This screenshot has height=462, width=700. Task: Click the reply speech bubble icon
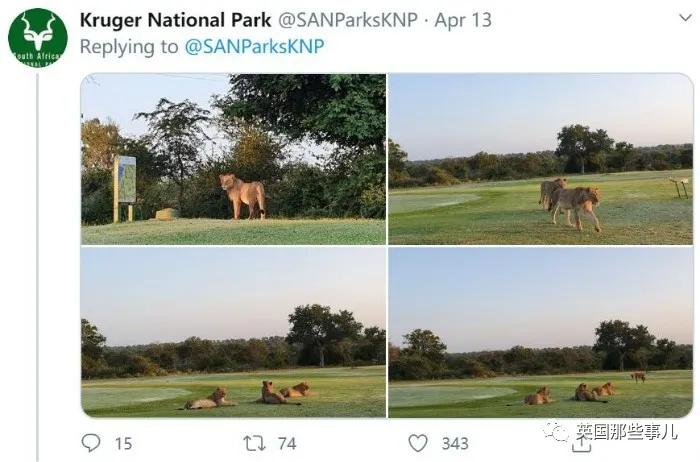click(91, 443)
